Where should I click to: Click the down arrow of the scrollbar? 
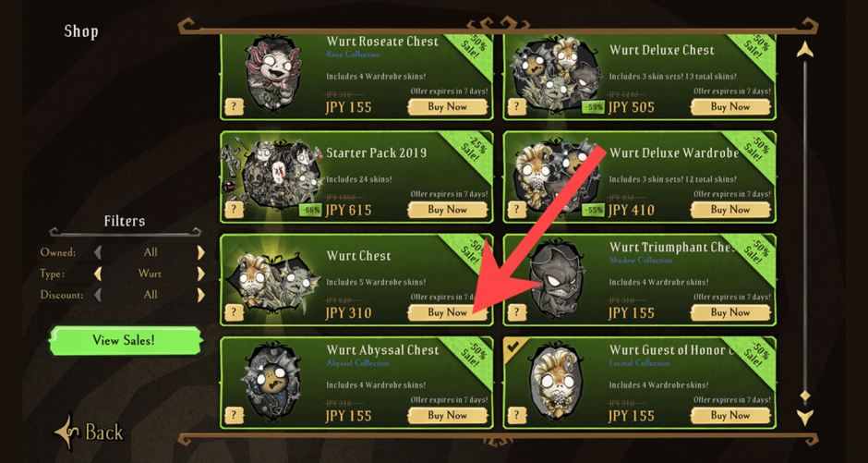coord(805,417)
